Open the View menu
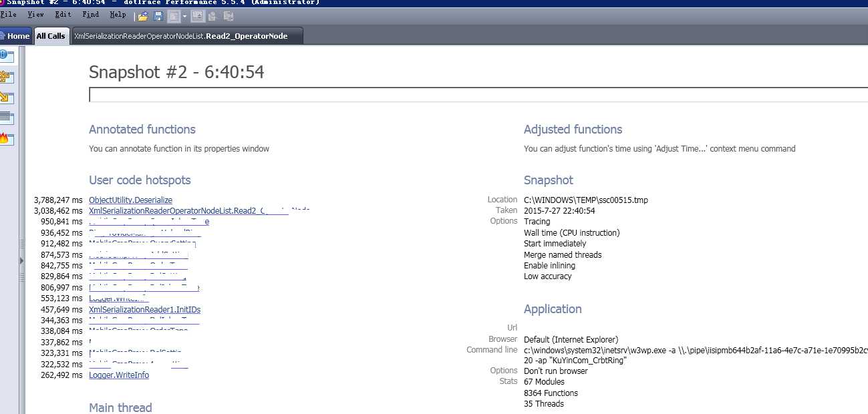The image size is (868, 414). tap(36, 15)
